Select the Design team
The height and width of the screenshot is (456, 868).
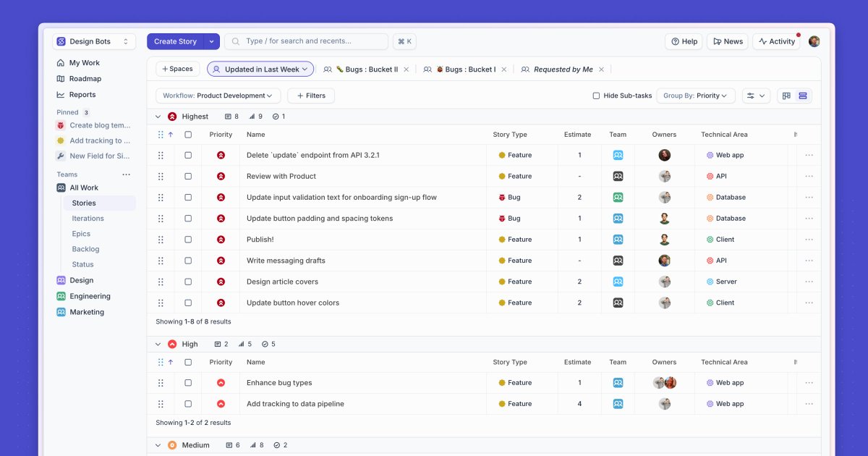[x=75, y=281]
